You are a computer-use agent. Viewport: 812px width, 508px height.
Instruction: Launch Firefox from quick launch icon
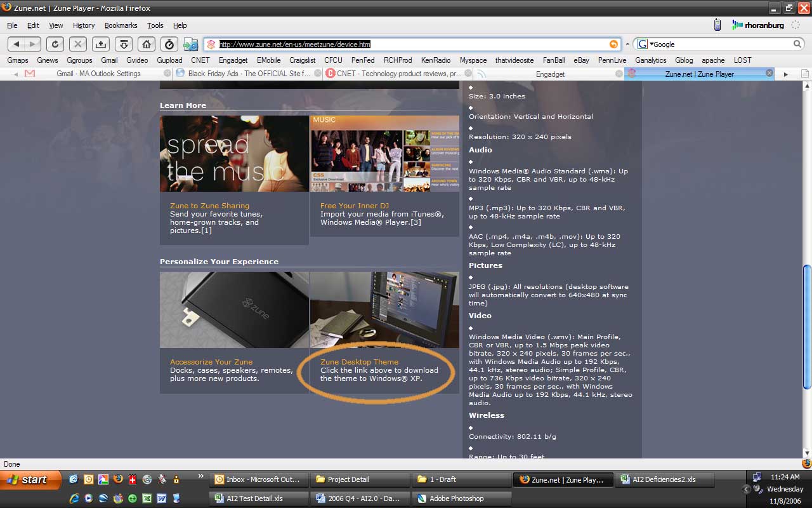pyautogui.click(x=117, y=479)
